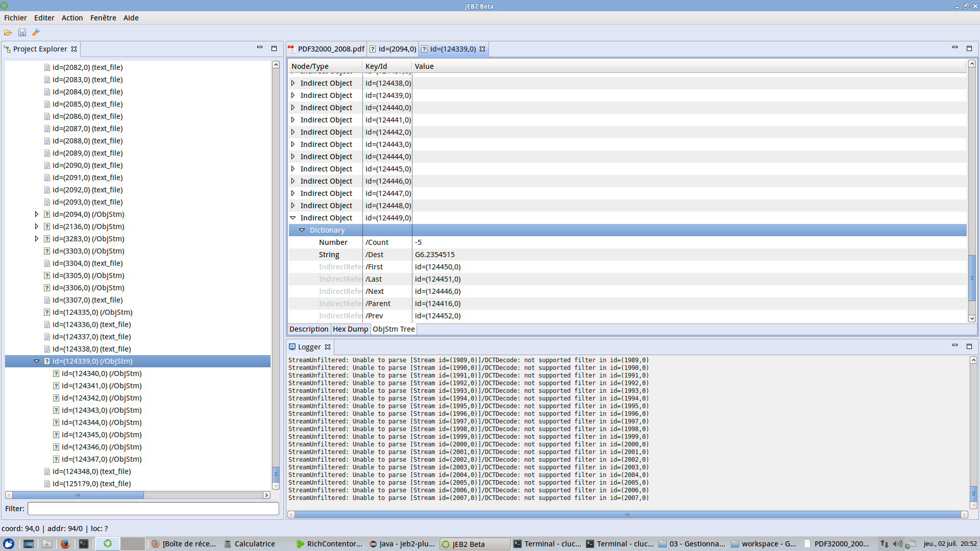Collapse the Dictionary node
Image resolution: width=980 pixels, height=551 pixels.
(302, 230)
